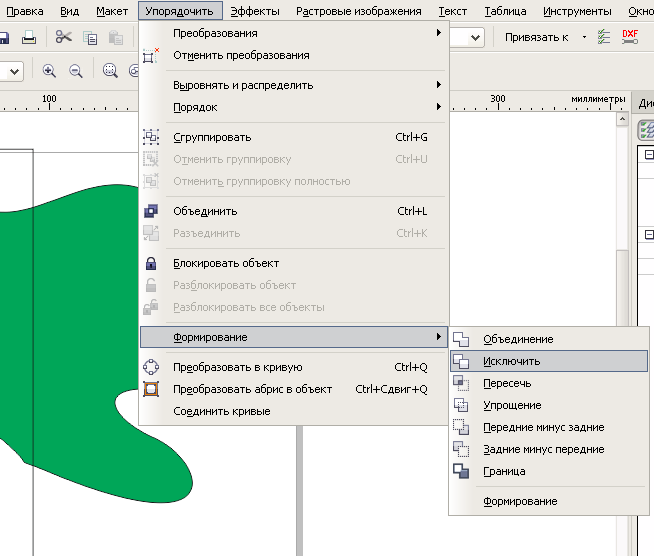Click the Объединить combine icon
This screenshot has width=654, height=556.
click(x=151, y=211)
